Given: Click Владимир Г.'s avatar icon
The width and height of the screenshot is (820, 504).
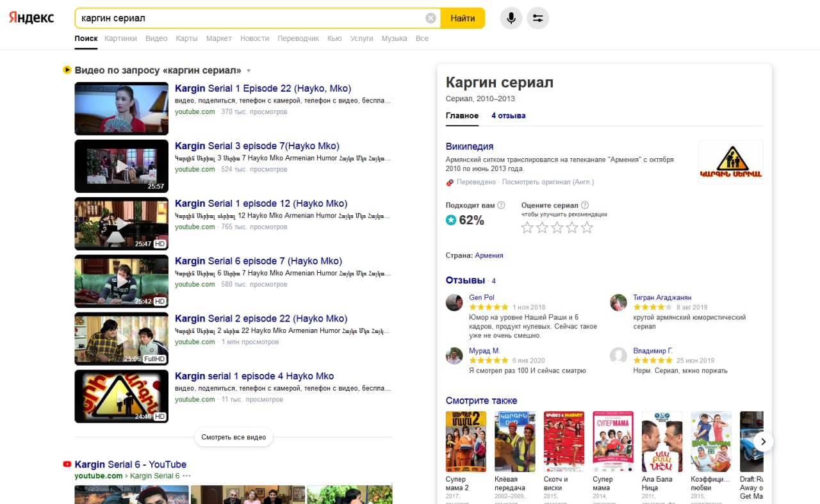Looking at the screenshot, I should tap(618, 356).
